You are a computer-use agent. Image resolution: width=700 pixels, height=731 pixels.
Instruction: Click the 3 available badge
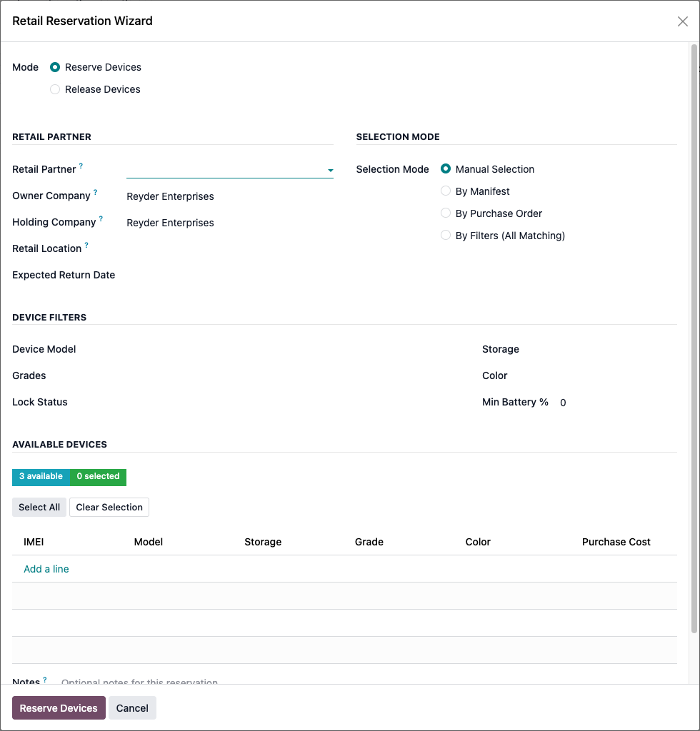41,477
